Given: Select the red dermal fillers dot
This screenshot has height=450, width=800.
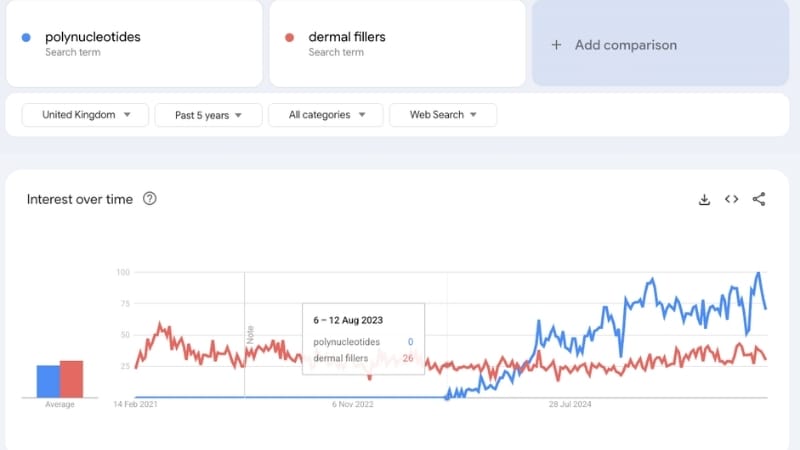Looking at the screenshot, I should 289,37.
